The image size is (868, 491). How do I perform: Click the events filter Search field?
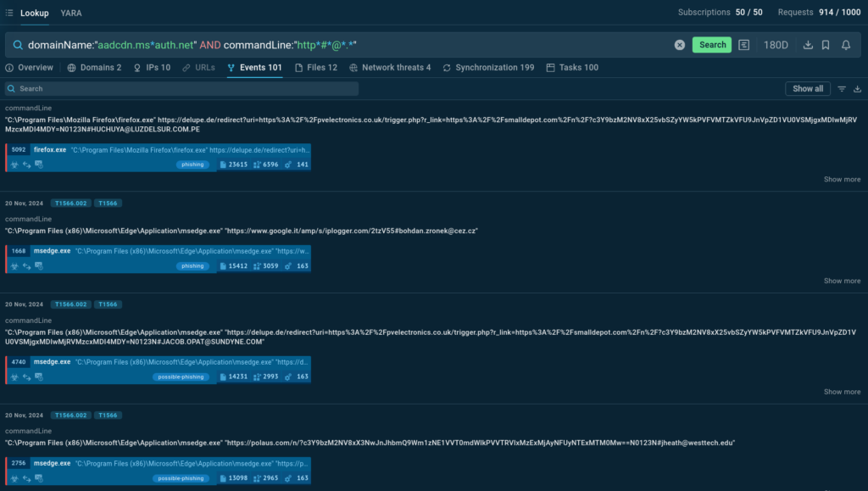coord(181,89)
